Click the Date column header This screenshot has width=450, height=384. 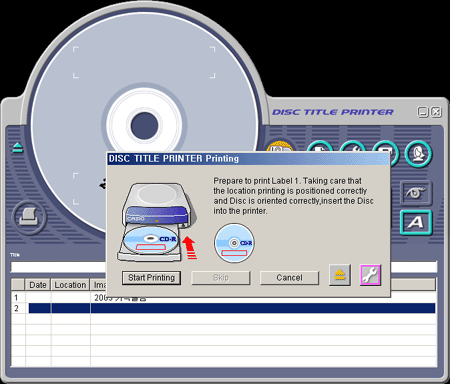[38, 285]
